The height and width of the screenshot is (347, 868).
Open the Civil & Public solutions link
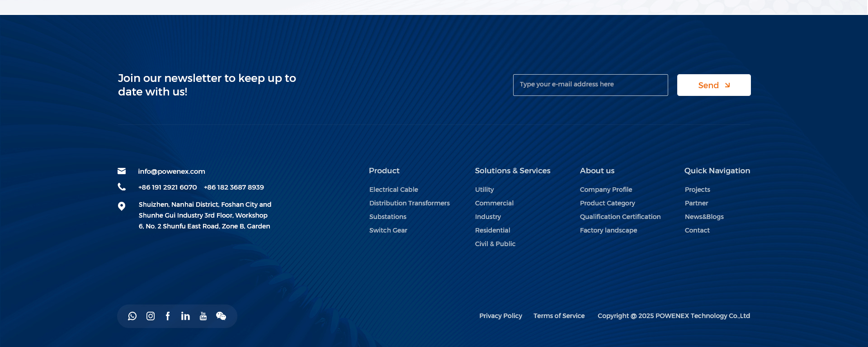(x=495, y=244)
